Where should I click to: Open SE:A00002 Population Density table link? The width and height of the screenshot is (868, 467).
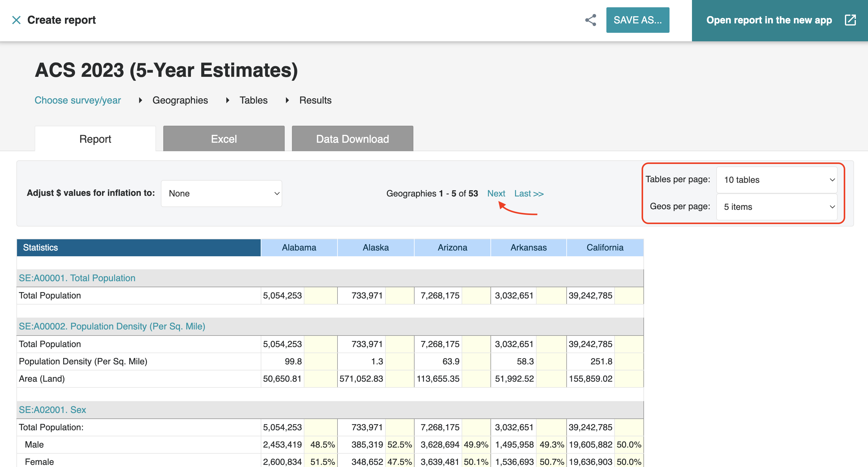coord(112,326)
